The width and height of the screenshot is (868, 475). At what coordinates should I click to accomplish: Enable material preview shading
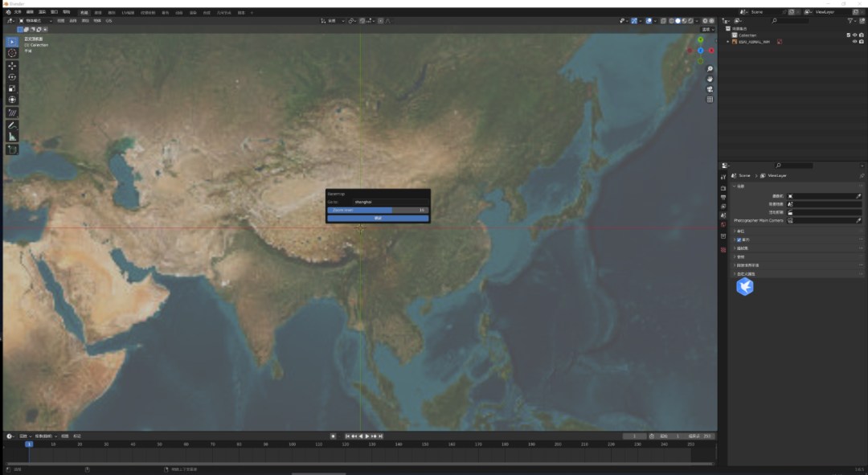684,21
